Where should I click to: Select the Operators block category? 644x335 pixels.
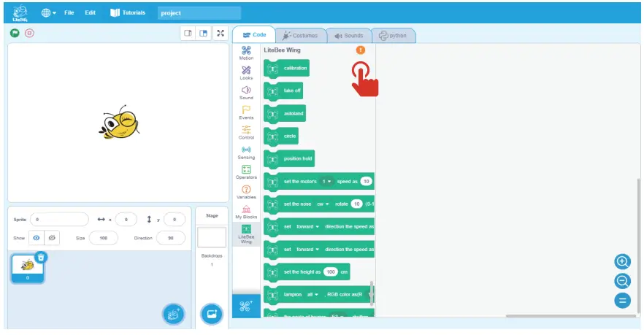(x=246, y=172)
